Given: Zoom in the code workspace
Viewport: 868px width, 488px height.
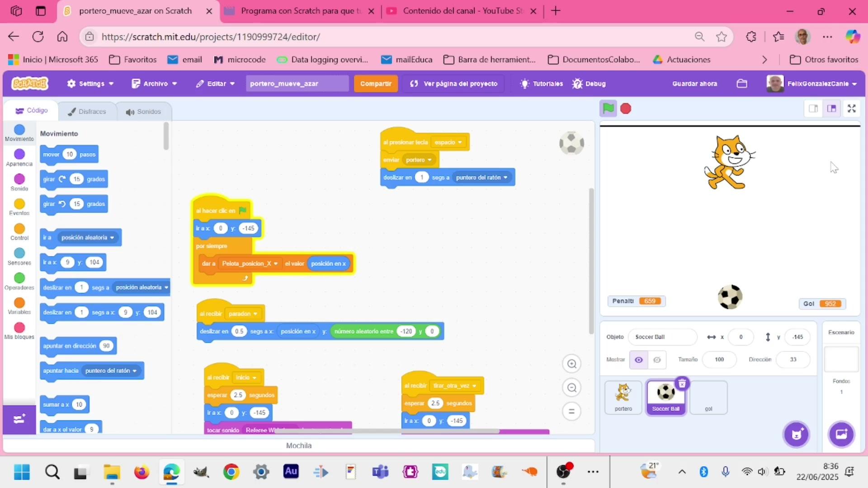Looking at the screenshot, I should [571, 364].
